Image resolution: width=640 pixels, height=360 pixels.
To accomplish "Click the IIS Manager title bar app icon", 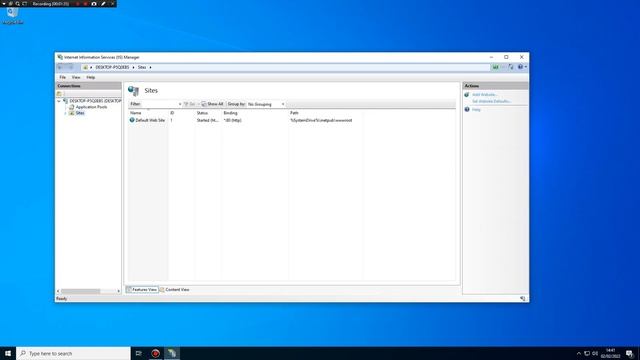I will pos(60,57).
